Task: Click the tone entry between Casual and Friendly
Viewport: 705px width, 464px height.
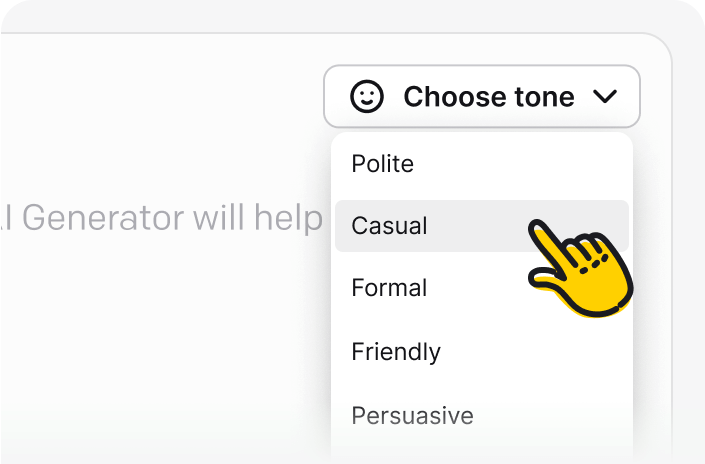Action: coord(389,288)
